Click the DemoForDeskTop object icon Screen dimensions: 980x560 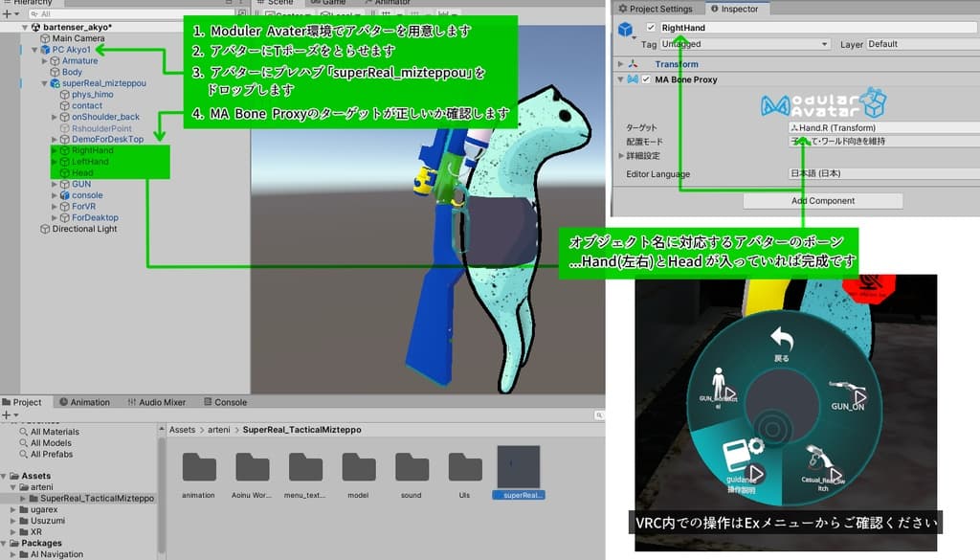click(x=64, y=140)
